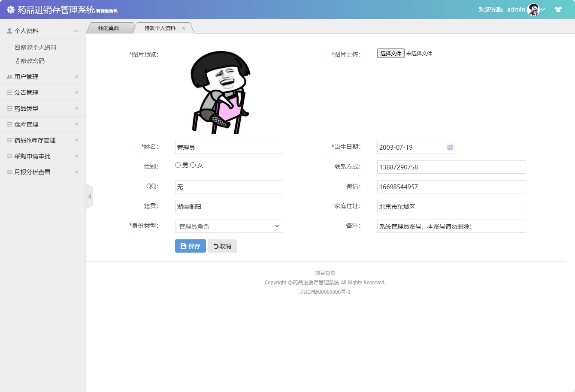
Task: Open the 身份类型 dropdown showing 管理员角色
Action: (x=229, y=226)
